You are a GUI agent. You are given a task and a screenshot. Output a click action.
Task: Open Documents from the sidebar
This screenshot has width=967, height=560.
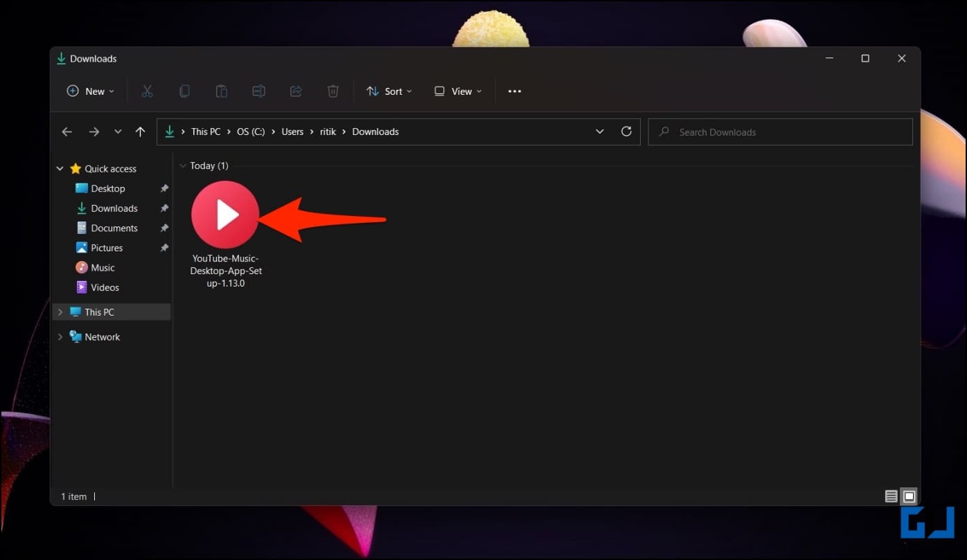114,228
